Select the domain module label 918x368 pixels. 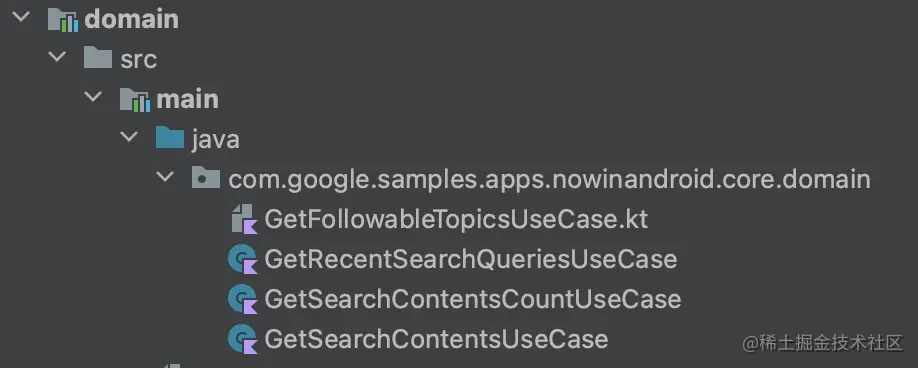(132, 19)
